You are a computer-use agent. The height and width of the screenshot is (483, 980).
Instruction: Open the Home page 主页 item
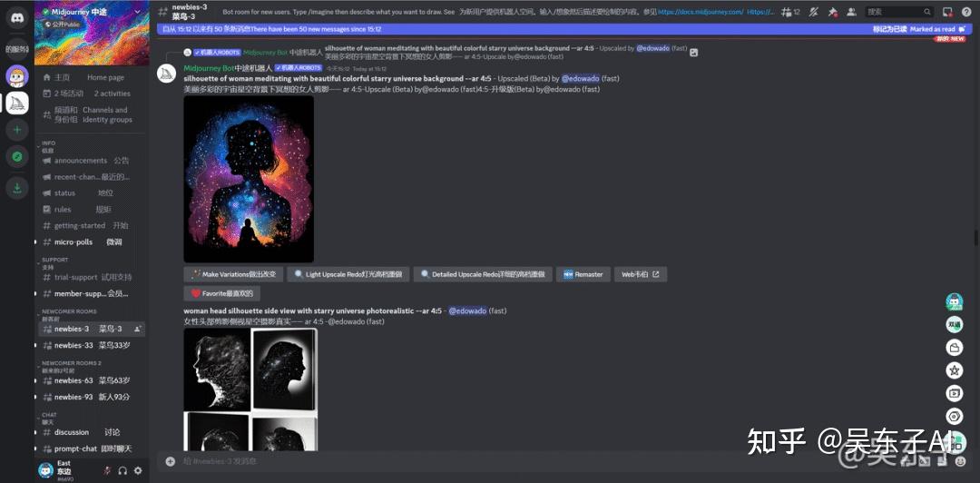(92, 77)
